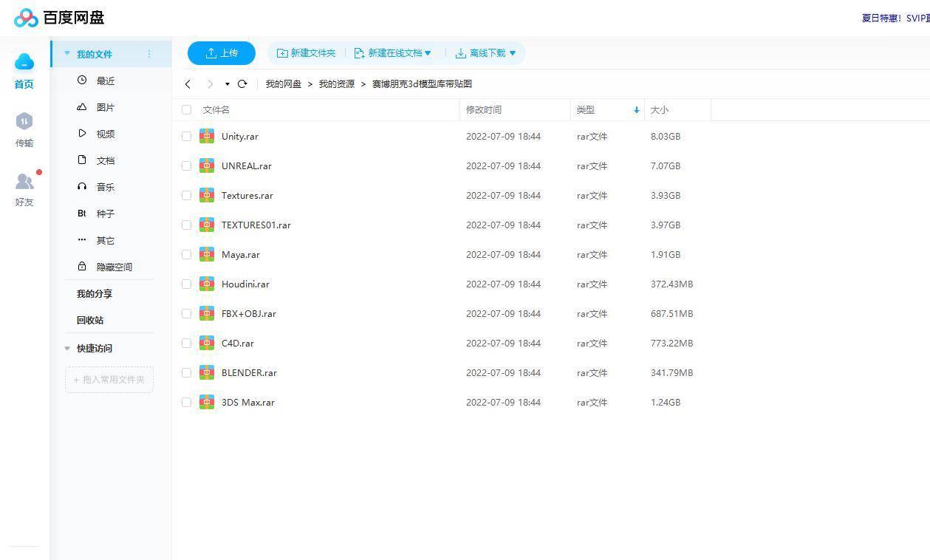
Task: Collapse the 快捷访问 section
Action: coord(67,348)
